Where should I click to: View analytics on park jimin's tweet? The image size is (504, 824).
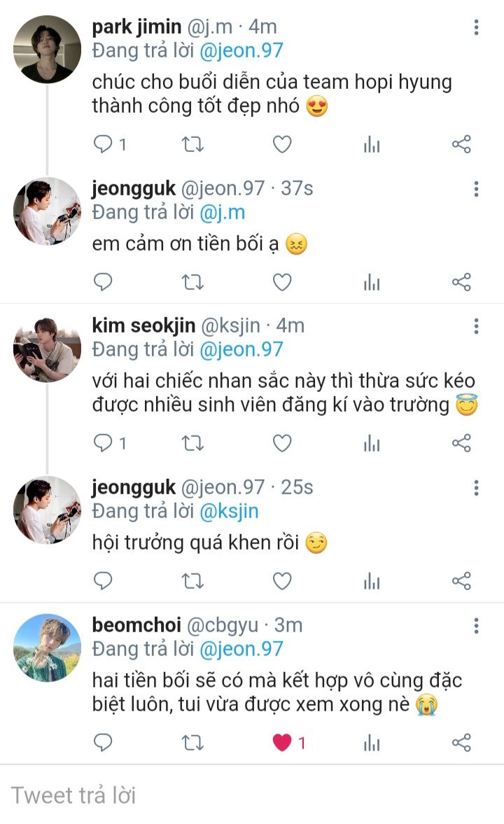[372, 144]
